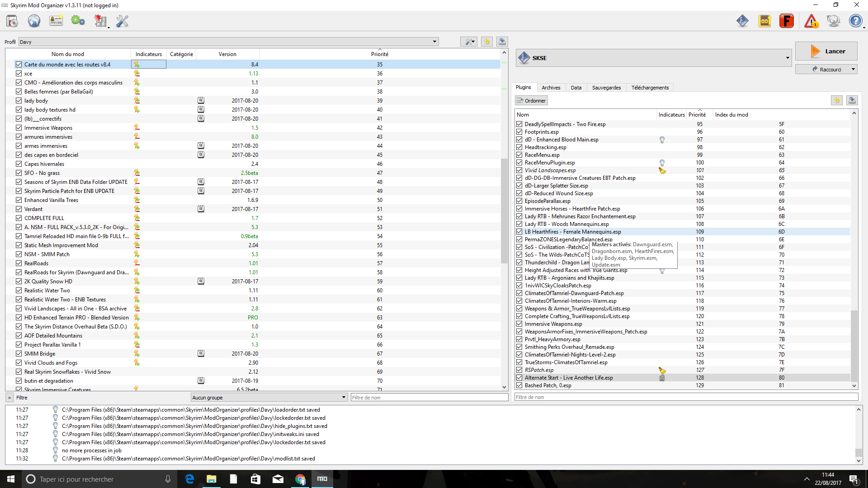The height and width of the screenshot is (488, 868).
Task: Switch to the Data tab
Action: click(576, 88)
